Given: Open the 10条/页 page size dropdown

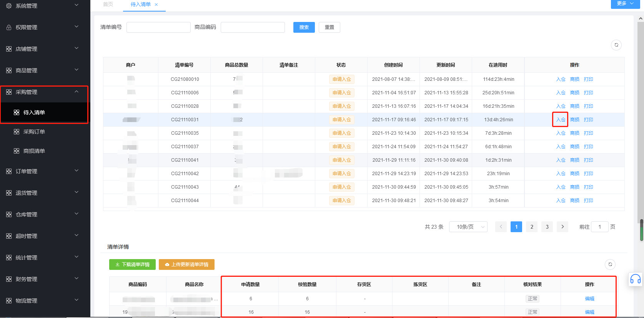Looking at the screenshot, I should 468,227.
